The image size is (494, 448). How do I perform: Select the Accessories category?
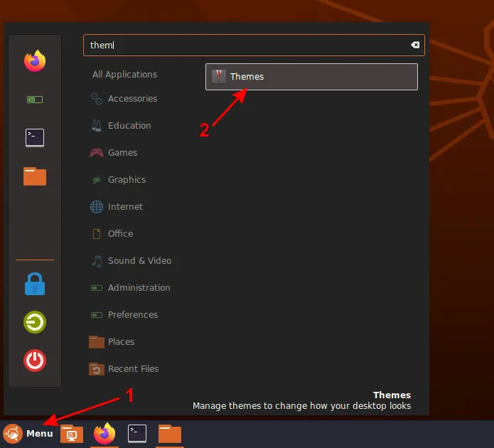(131, 99)
